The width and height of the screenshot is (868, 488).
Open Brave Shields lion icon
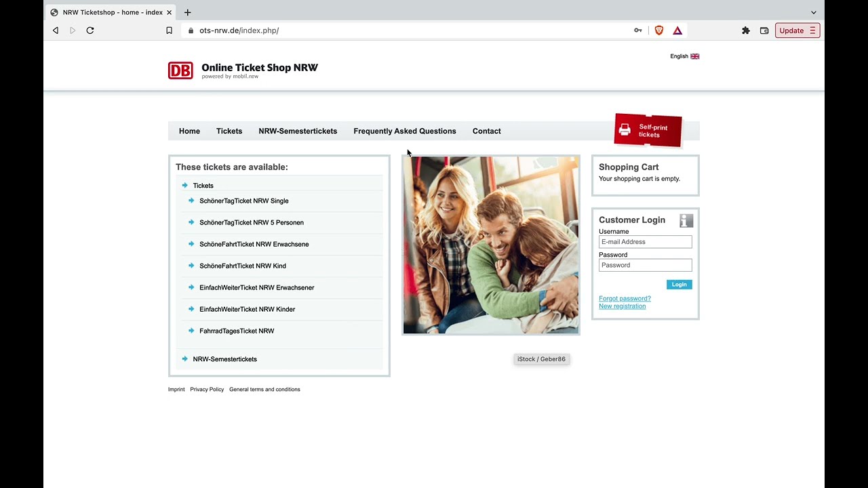pyautogui.click(x=658, y=30)
